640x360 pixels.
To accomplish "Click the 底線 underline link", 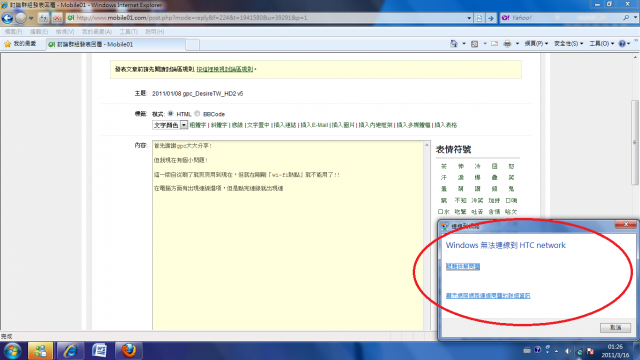I will (x=237, y=125).
